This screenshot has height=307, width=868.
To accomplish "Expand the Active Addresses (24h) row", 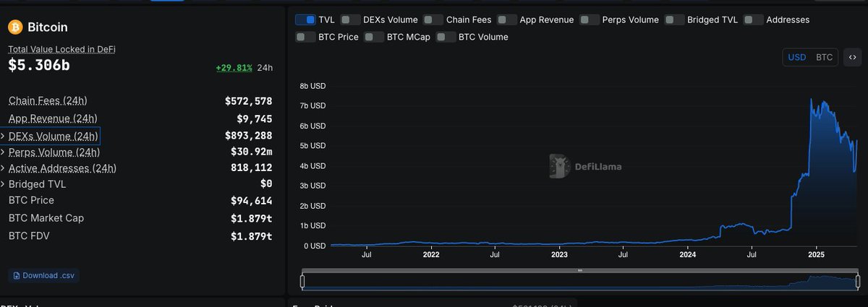I will [4, 168].
